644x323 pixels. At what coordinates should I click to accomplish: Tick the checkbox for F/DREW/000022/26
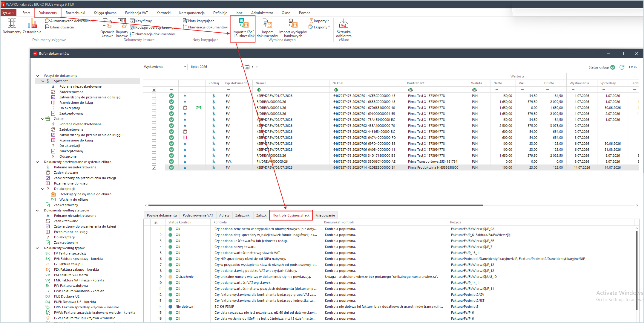[x=154, y=114]
